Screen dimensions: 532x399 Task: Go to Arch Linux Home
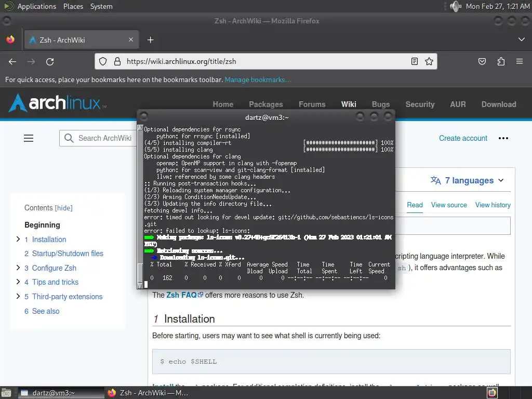coord(223,104)
